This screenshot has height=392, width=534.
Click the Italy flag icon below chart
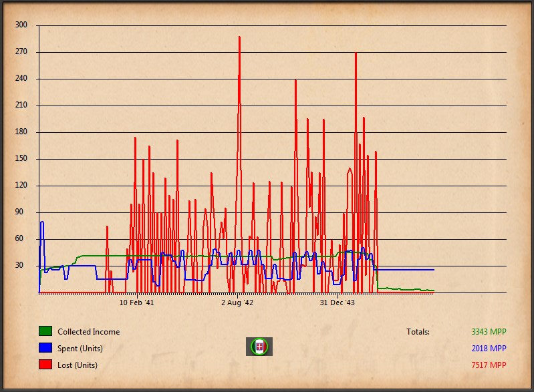click(x=259, y=347)
